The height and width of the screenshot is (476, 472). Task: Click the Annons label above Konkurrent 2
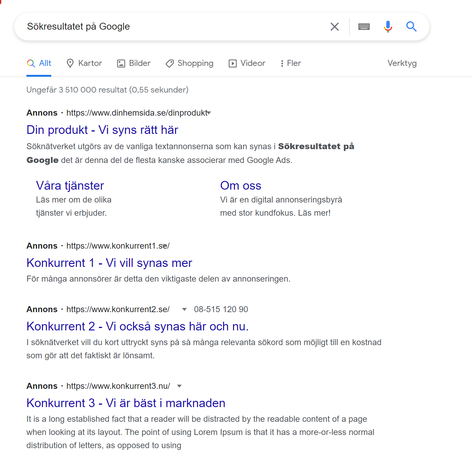point(42,309)
